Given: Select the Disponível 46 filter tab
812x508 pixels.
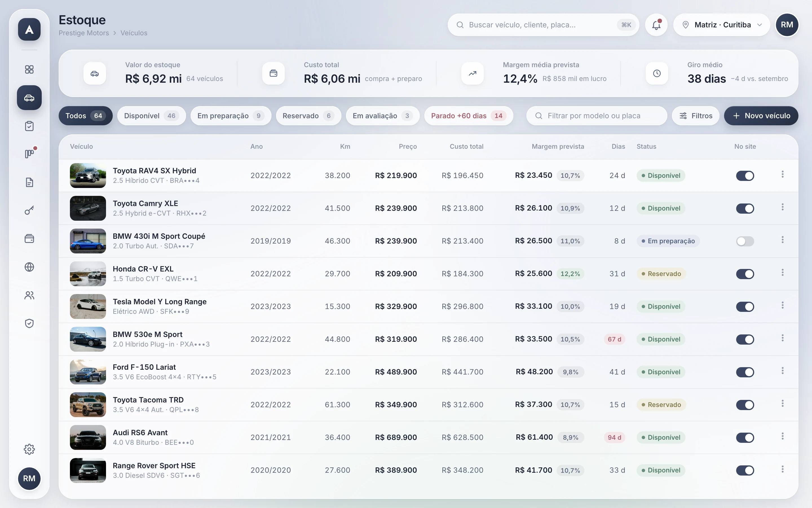Looking at the screenshot, I should click(151, 116).
